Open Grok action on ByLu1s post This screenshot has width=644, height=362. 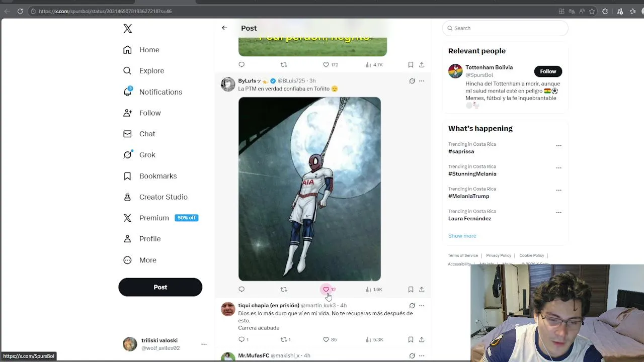pos(412,81)
